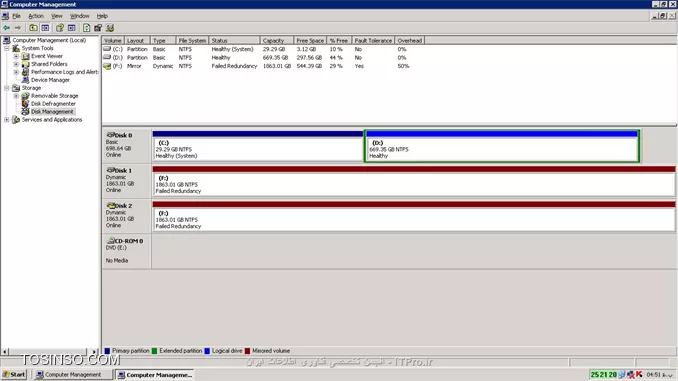This screenshot has width=678, height=381.
Task: Click the Refresh toolbar icon
Action: pos(86,28)
